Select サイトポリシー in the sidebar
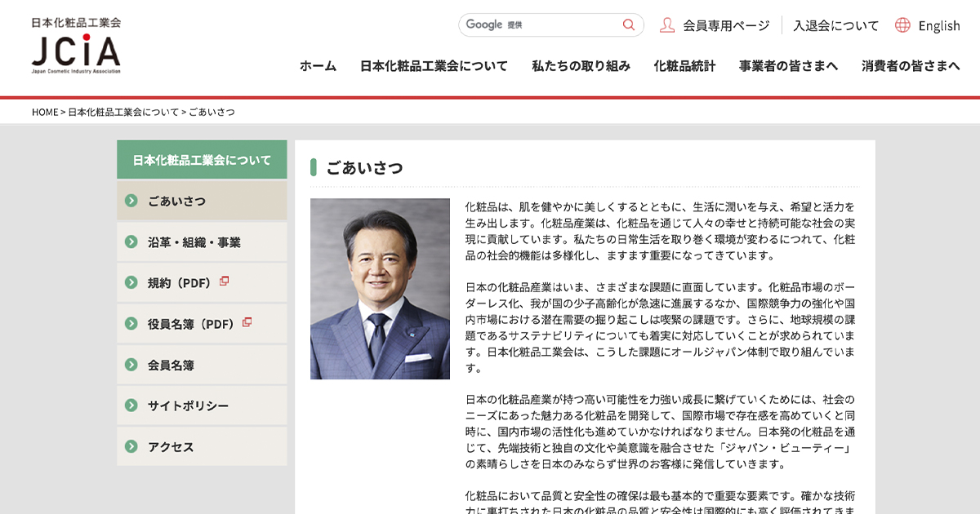 [x=188, y=405]
